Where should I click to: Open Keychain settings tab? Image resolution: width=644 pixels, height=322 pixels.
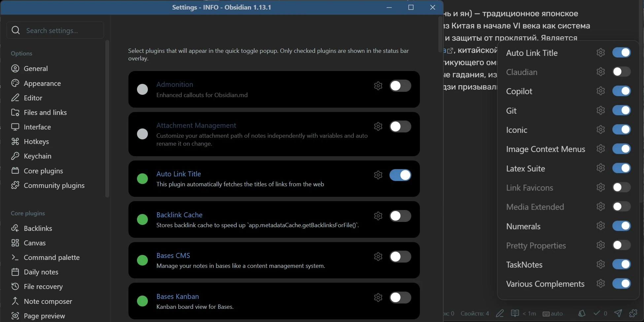(56, 156)
